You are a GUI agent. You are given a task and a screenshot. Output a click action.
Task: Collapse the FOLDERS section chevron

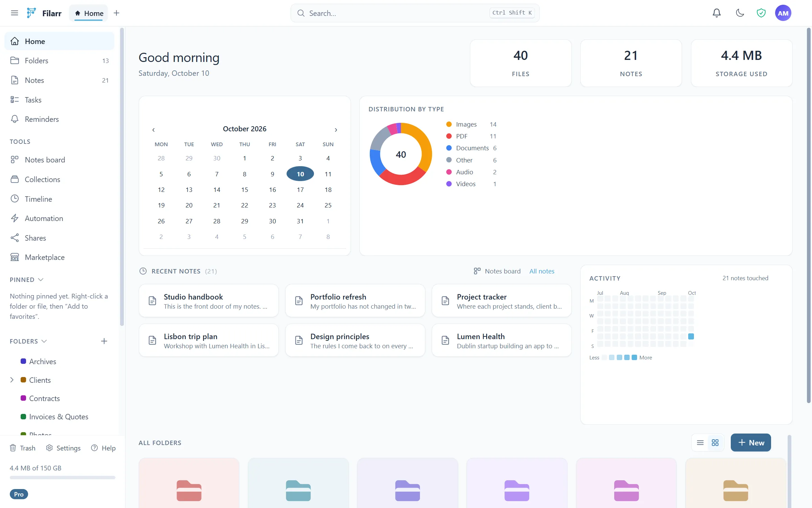(x=44, y=341)
